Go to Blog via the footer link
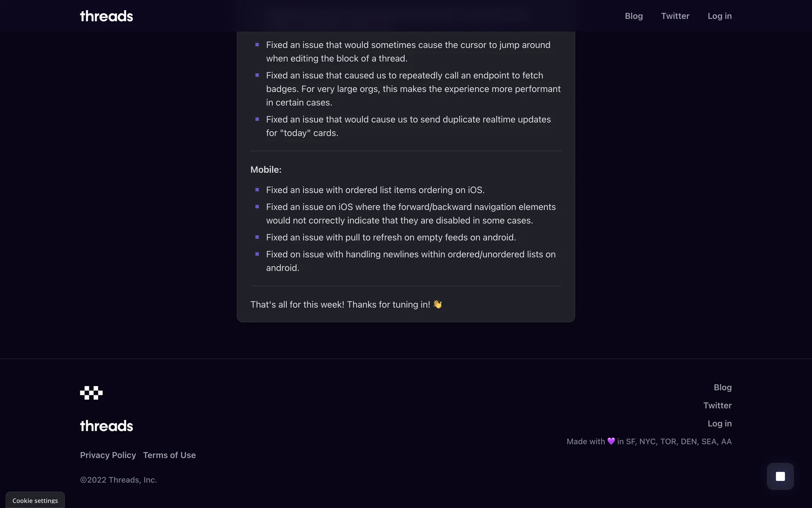Image resolution: width=812 pixels, height=508 pixels. point(722,387)
